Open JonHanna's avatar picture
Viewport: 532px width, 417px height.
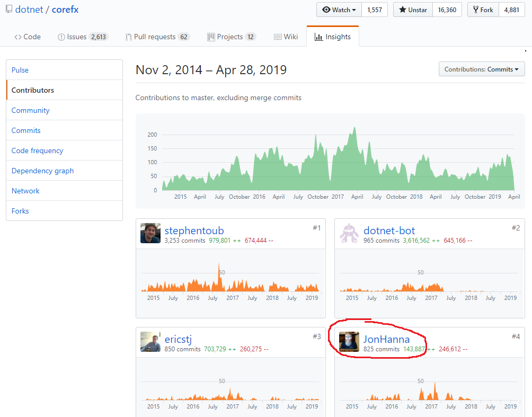point(349,342)
